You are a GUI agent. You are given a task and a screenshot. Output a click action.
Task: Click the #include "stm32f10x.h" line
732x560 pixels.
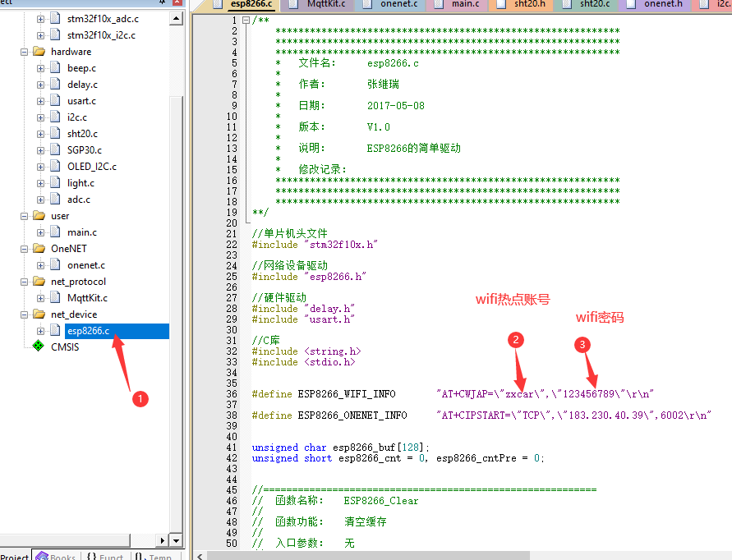[x=315, y=245]
